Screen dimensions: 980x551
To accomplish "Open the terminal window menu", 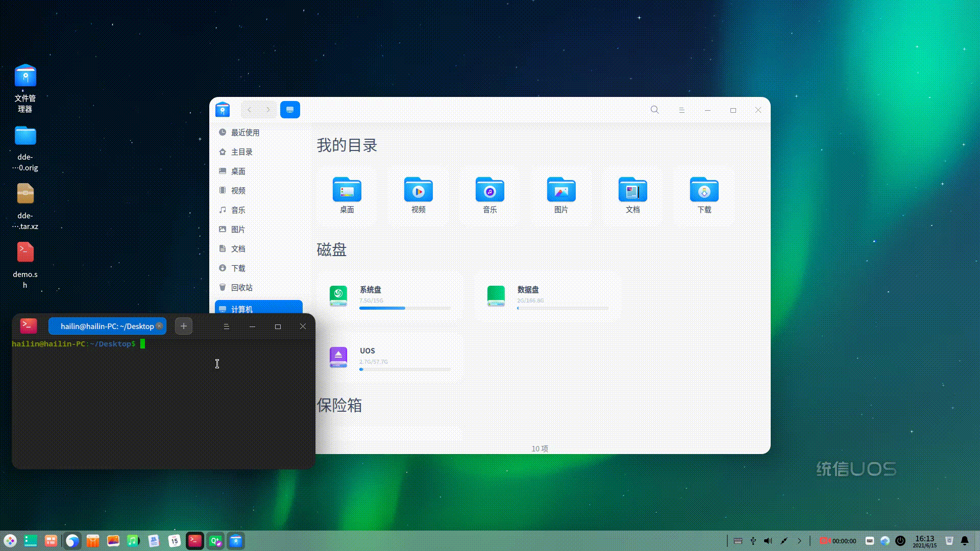I will (227, 327).
